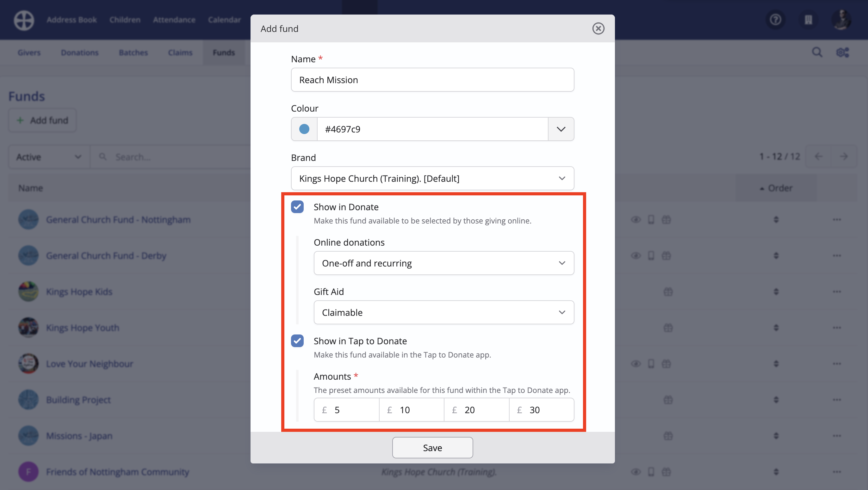The width and height of the screenshot is (868, 490).
Task: Uncheck Show in Tap to Donate
Action: coord(297,341)
